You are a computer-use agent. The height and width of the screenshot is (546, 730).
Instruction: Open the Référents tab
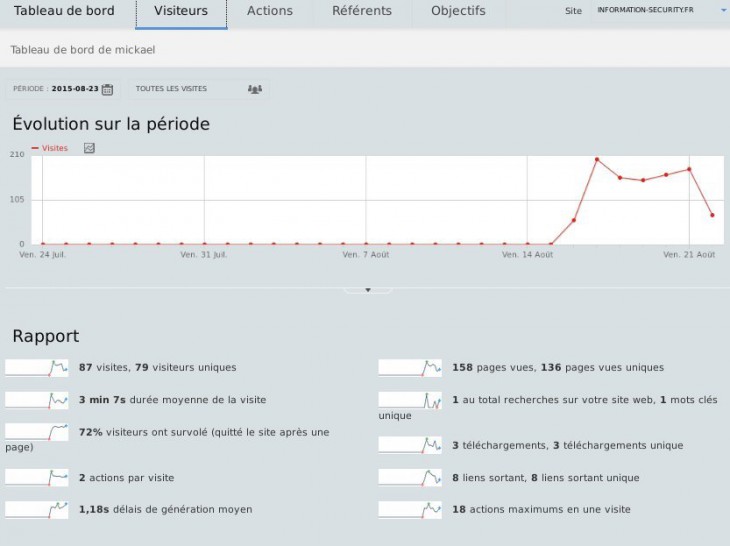pos(362,11)
